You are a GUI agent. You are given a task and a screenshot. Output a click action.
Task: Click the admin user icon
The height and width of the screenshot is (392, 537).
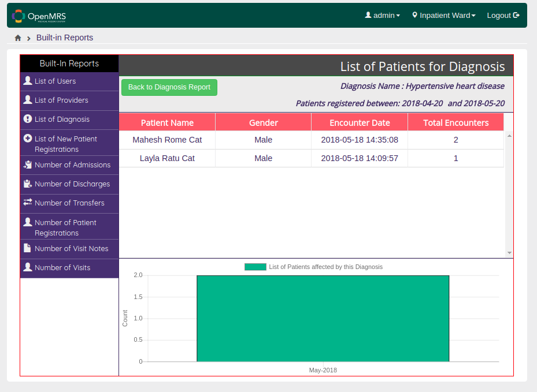pos(368,15)
